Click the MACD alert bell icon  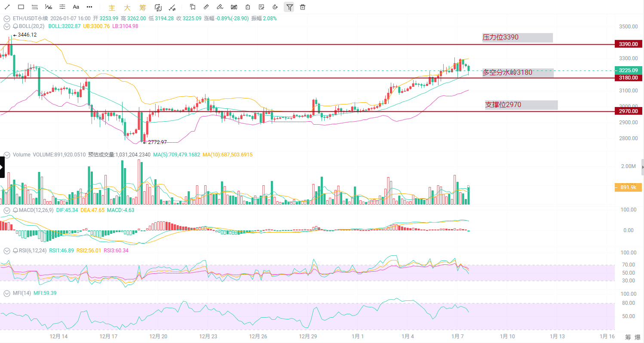[x=15, y=210]
